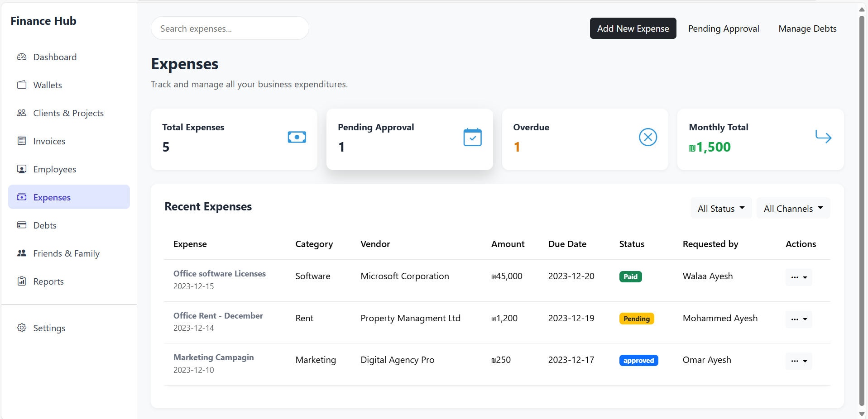This screenshot has width=868, height=419.
Task: Click Office software Licenses expense name
Action: pos(220,274)
